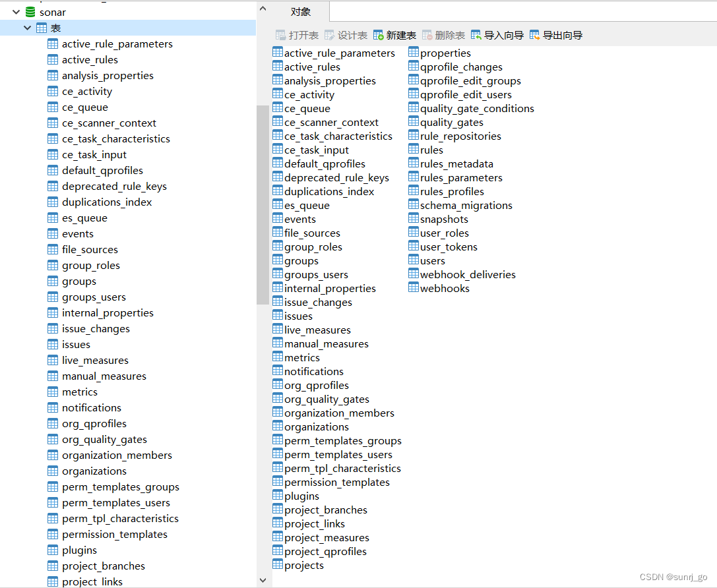This screenshot has height=588, width=717.
Task: Click the 新建表 new table button
Action: (x=394, y=35)
